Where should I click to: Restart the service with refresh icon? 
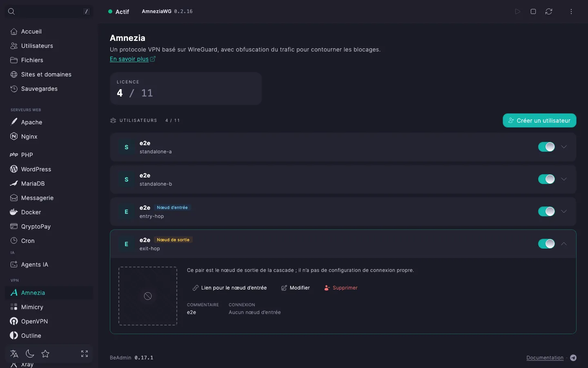click(x=549, y=11)
